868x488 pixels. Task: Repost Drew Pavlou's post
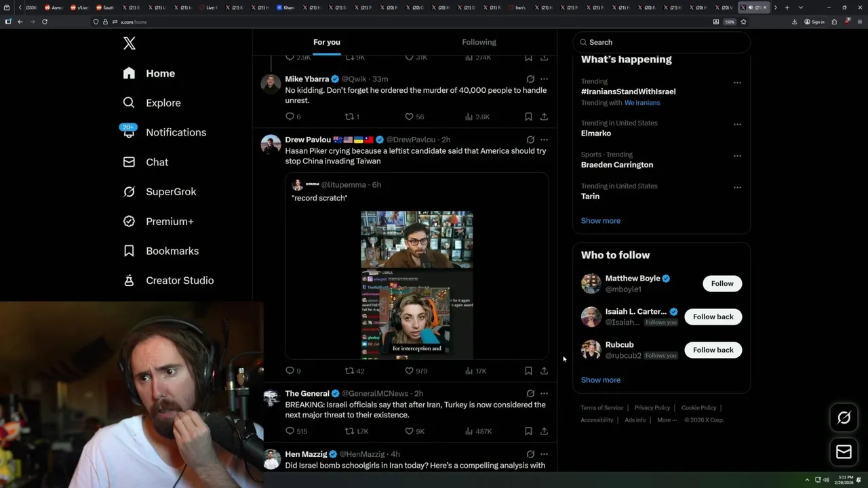click(355, 371)
